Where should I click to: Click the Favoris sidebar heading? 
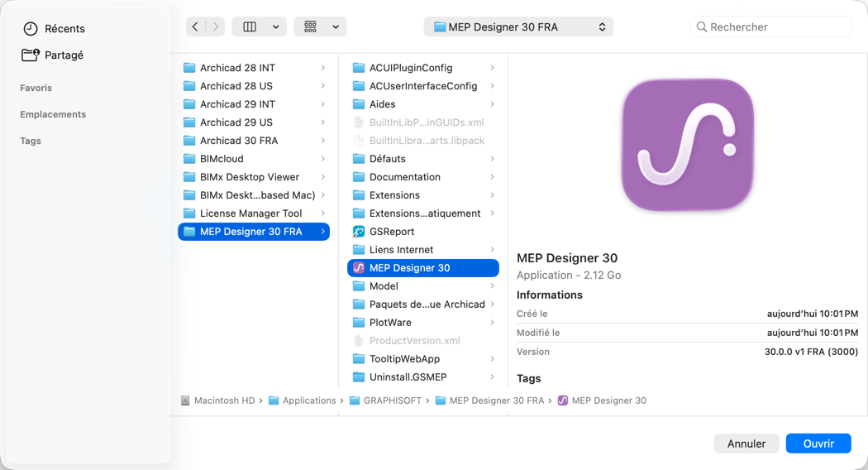click(36, 88)
